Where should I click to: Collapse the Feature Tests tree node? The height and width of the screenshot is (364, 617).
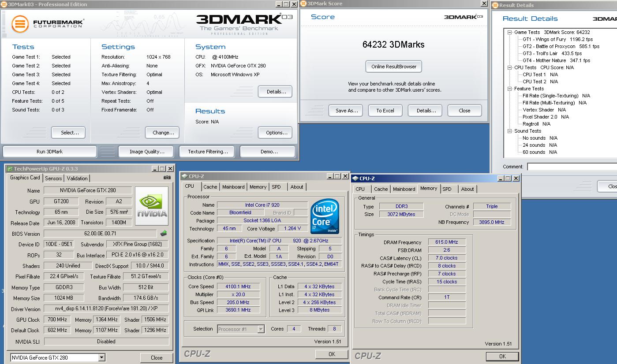coord(509,89)
